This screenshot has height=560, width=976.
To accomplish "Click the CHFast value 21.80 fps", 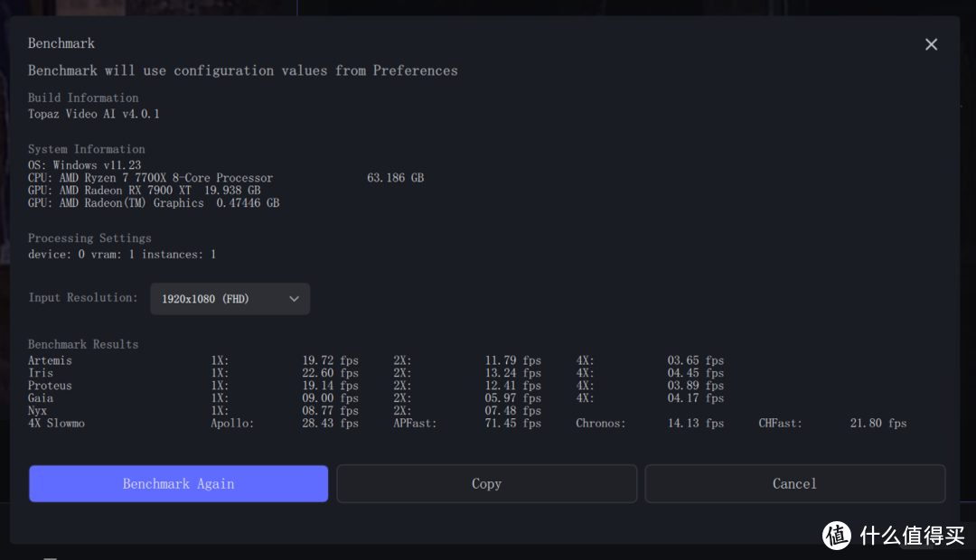I will [x=878, y=423].
